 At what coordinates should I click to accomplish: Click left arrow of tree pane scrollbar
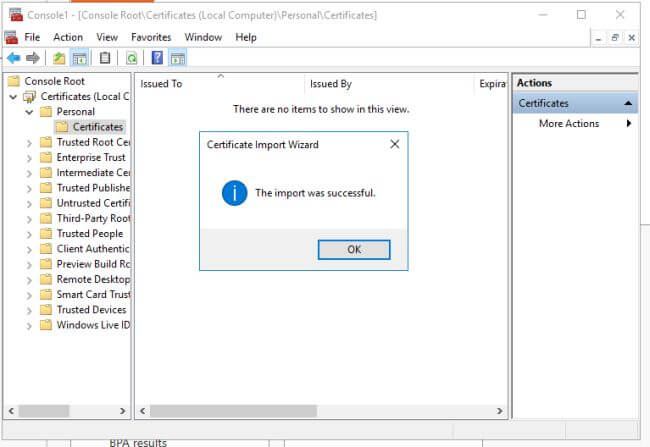[11, 411]
